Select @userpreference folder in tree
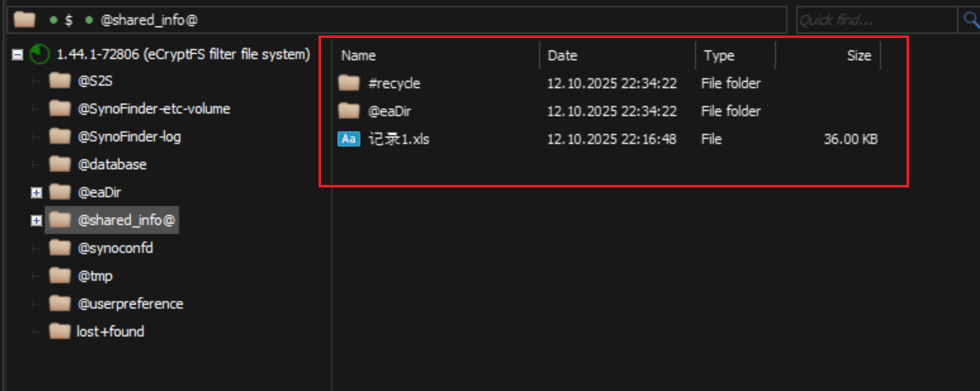The height and width of the screenshot is (391, 980). point(130,304)
